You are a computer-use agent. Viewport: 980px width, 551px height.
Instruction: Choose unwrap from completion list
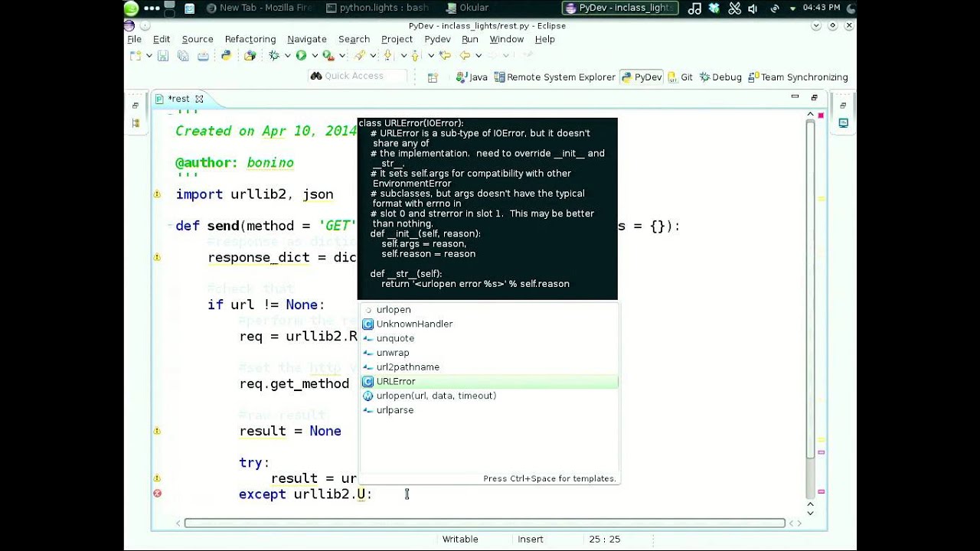point(489,353)
